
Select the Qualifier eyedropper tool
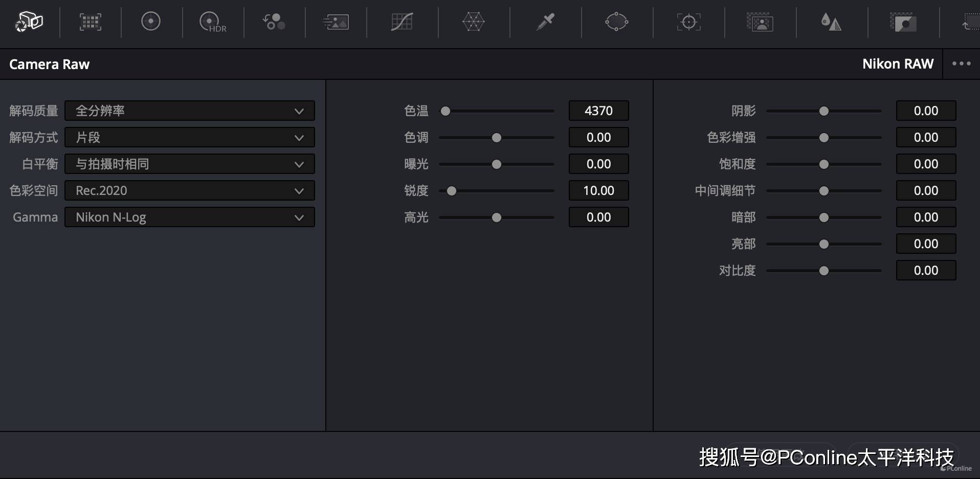545,22
